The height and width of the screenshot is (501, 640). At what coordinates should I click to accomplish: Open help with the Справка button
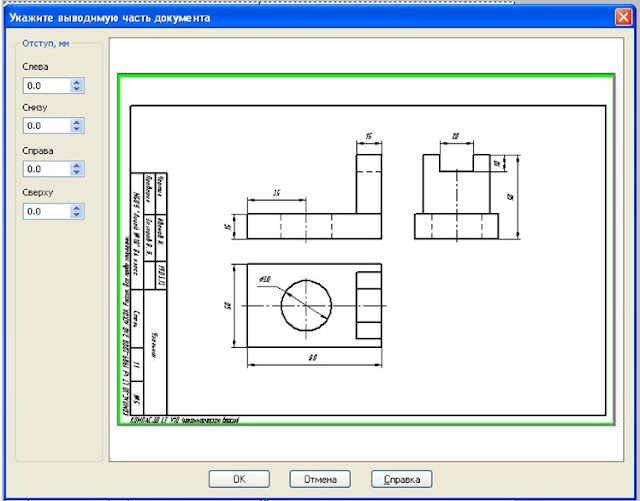click(x=402, y=479)
